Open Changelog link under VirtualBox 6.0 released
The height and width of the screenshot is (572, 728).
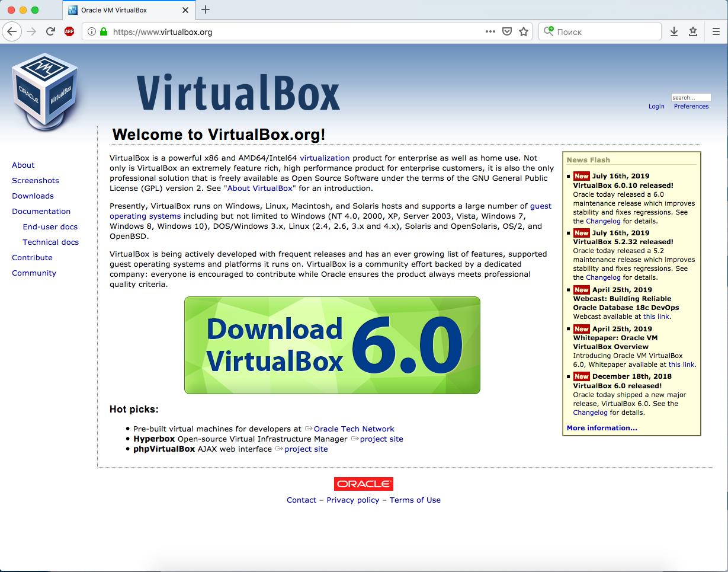[590, 413]
